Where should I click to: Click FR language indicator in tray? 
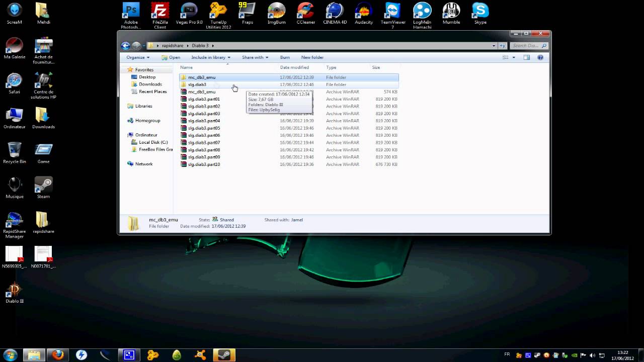tap(507, 354)
